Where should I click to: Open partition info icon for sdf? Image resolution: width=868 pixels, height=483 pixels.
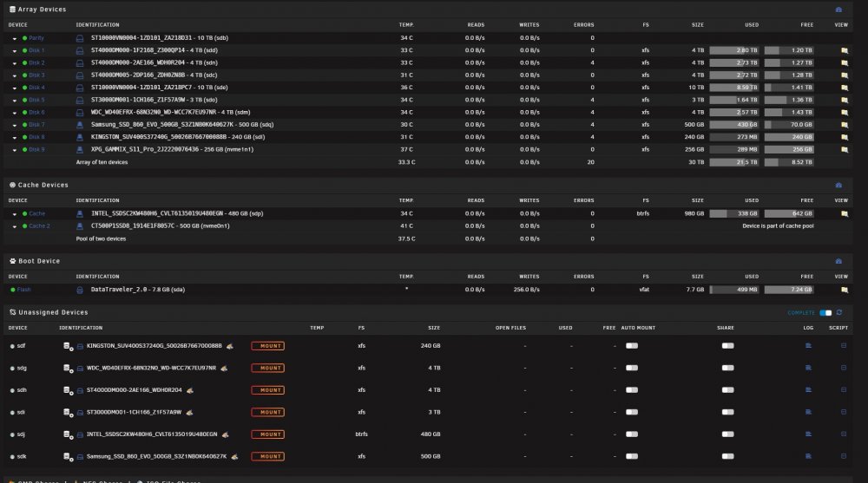point(68,346)
